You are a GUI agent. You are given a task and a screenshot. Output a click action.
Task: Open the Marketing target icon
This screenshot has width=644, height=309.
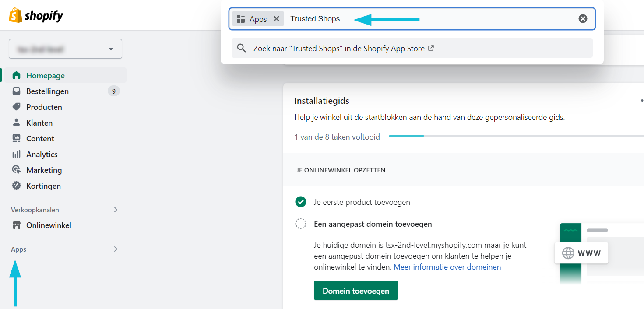coord(17,170)
